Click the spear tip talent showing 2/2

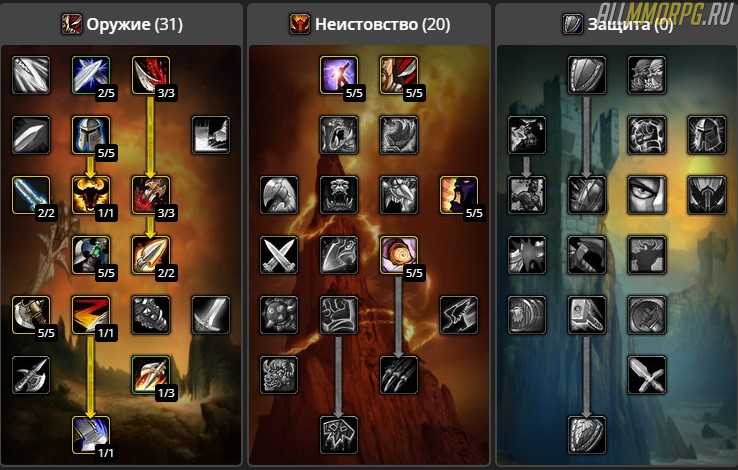click(151, 255)
